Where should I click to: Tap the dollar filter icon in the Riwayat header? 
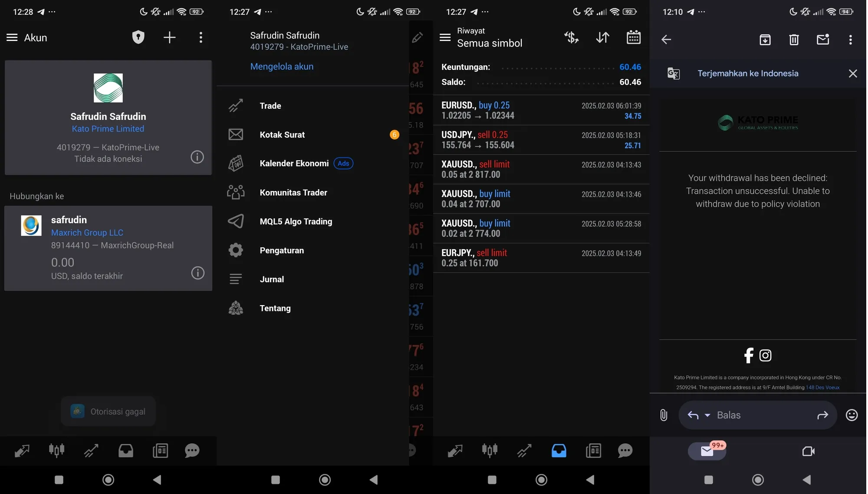[571, 38]
